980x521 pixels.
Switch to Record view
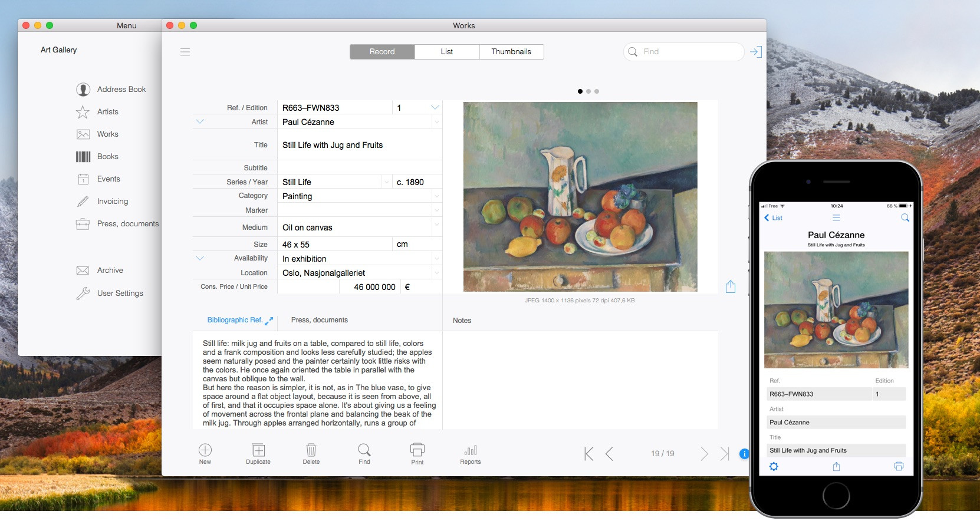pos(382,52)
